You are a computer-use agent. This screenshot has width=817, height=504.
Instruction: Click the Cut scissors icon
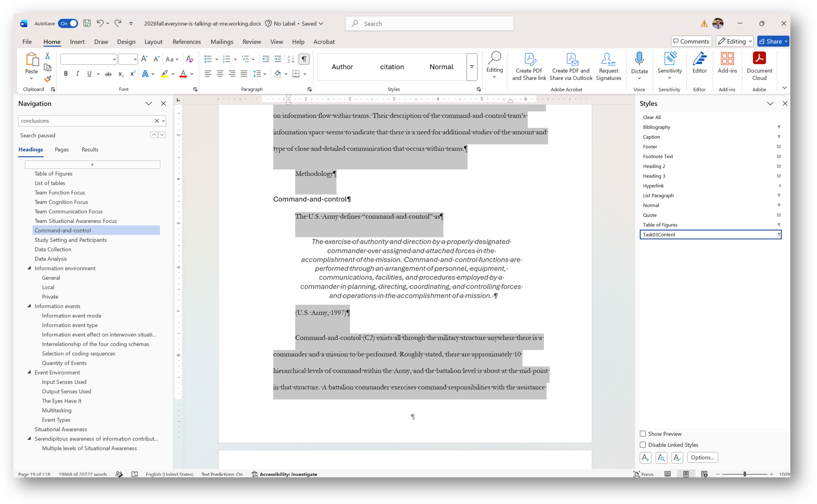click(x=48, y=56)
